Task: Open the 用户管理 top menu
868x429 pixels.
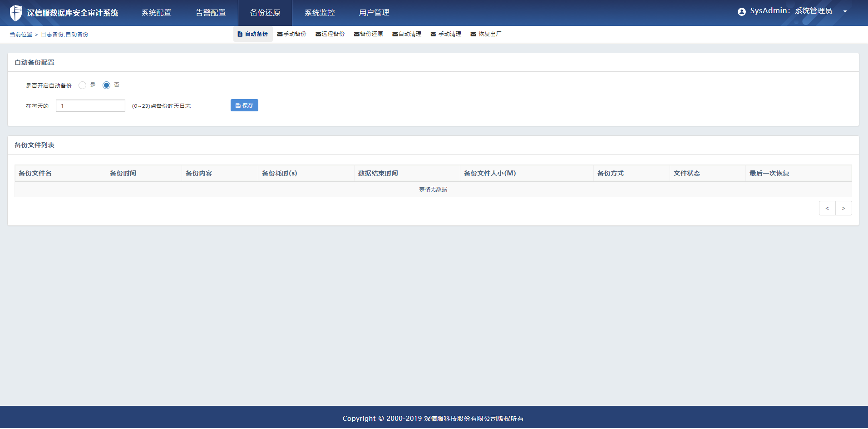Action: point(374,13)
